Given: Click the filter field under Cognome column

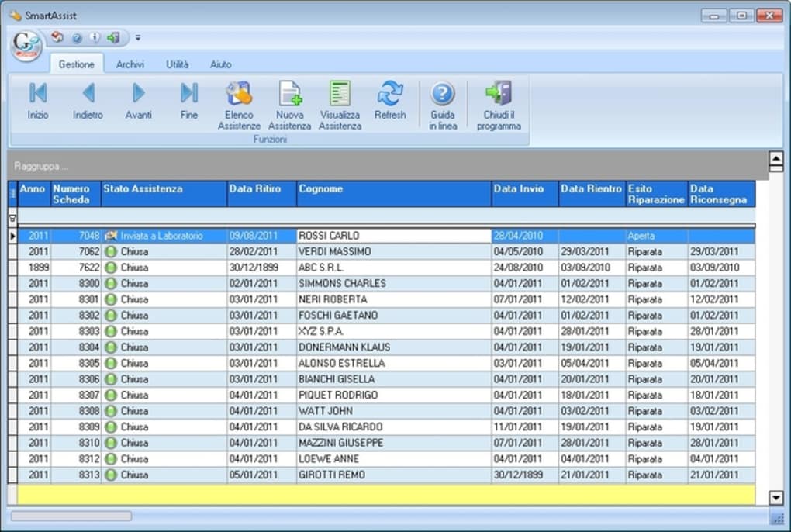Looking at the screenshot, I should pyautogui.click(x=394, y=216).
